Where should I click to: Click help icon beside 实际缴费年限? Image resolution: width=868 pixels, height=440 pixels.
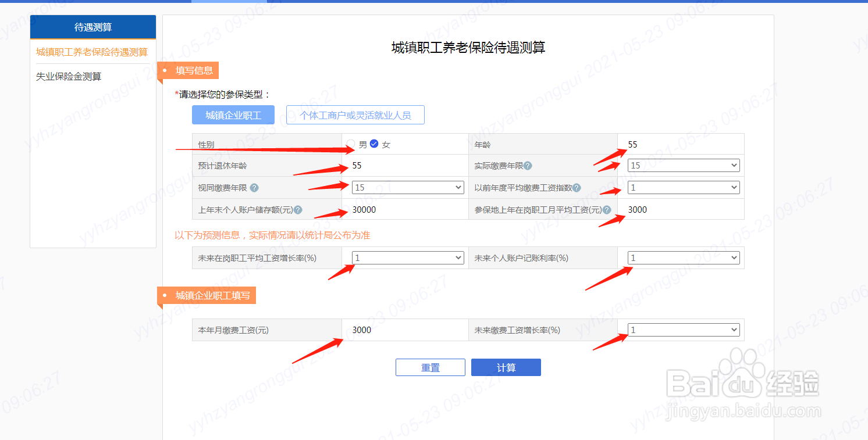[x=528, y=166]
